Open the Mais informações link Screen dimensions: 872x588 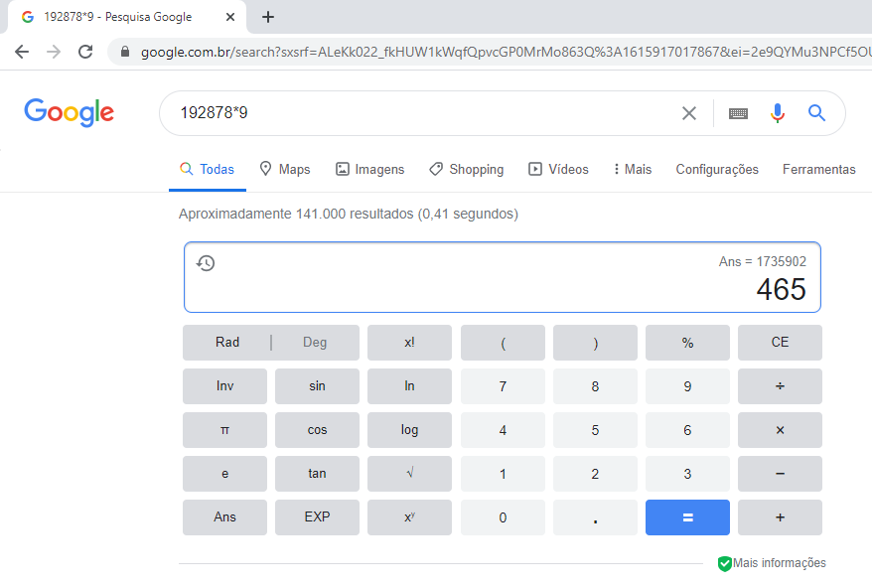779,563
